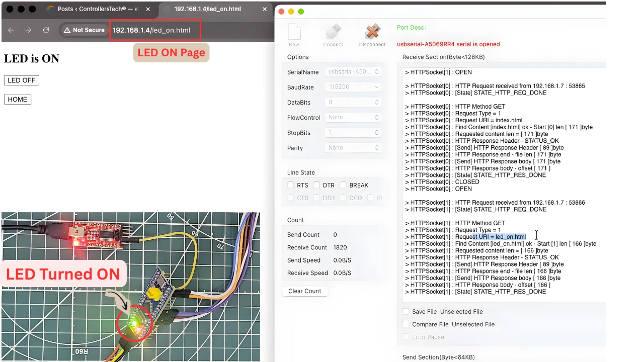Check the BREAK line state box

pos(343,186)
